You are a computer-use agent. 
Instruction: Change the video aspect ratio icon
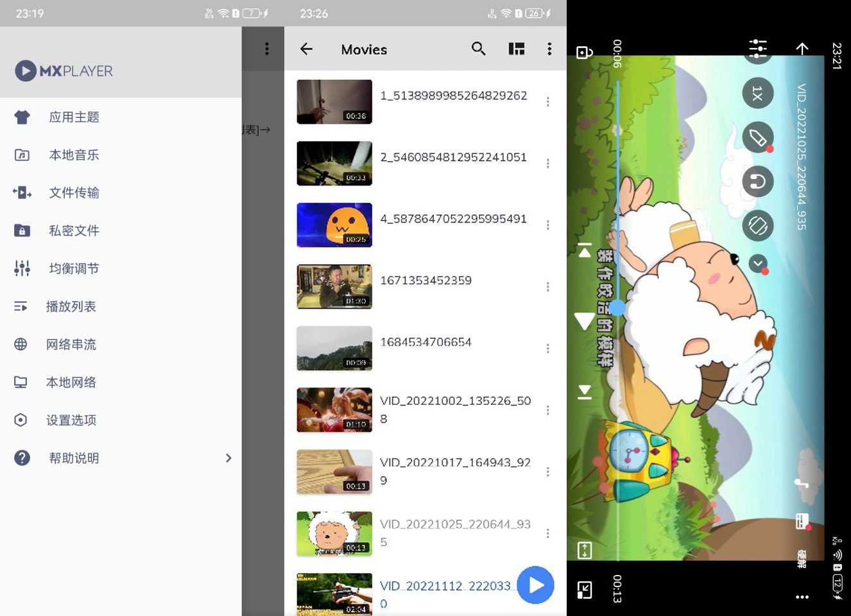tap(585, 550)
